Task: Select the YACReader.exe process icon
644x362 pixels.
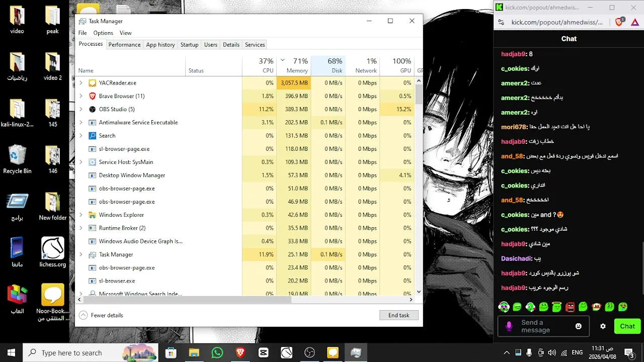Action: [92, 83]
